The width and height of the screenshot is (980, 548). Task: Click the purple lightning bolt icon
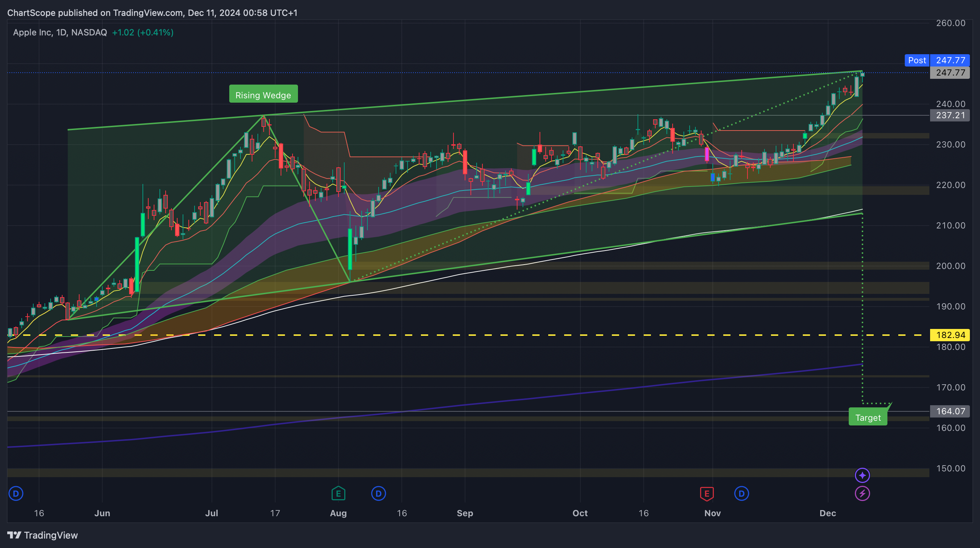pos(862,494)
